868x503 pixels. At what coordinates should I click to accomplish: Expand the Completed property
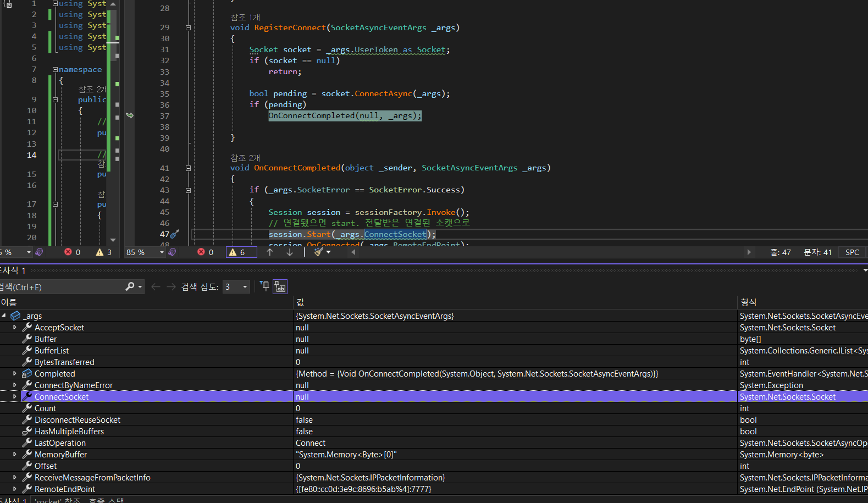click(15, 373)
